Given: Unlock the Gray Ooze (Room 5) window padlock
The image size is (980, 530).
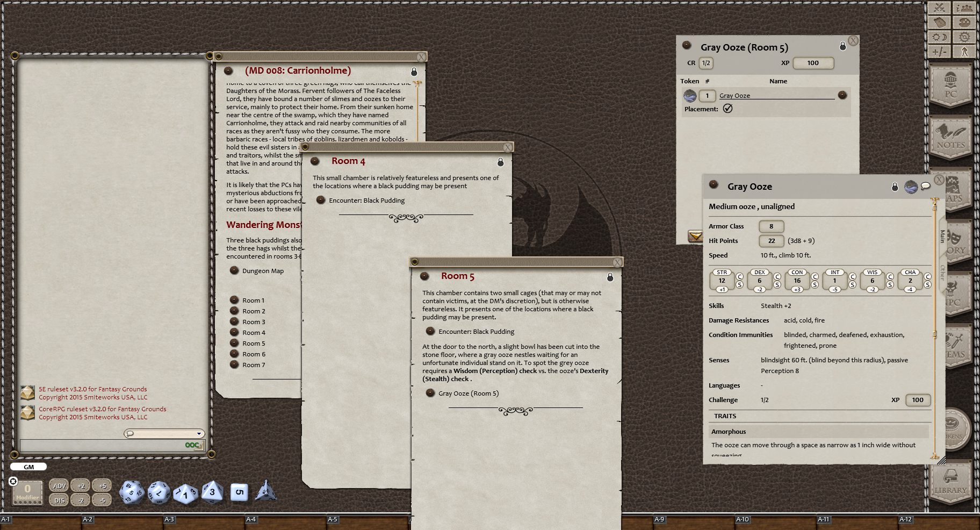Looking at the screenshot, I should point(843,46).
